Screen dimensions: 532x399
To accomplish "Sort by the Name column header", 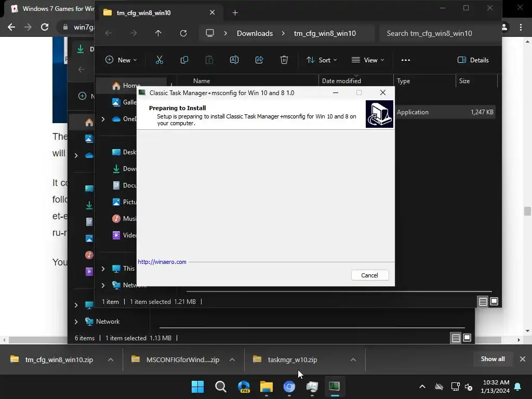I will pos(202,81).
